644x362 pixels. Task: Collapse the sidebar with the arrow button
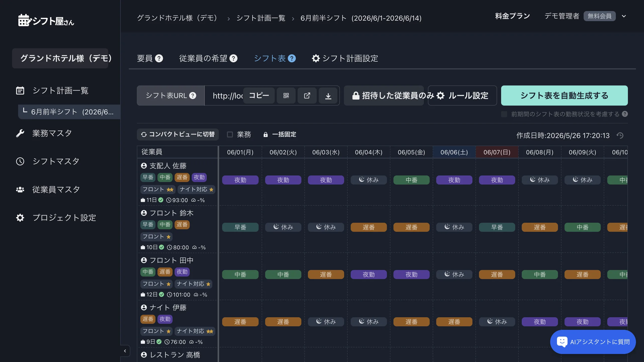coord(125,351)
